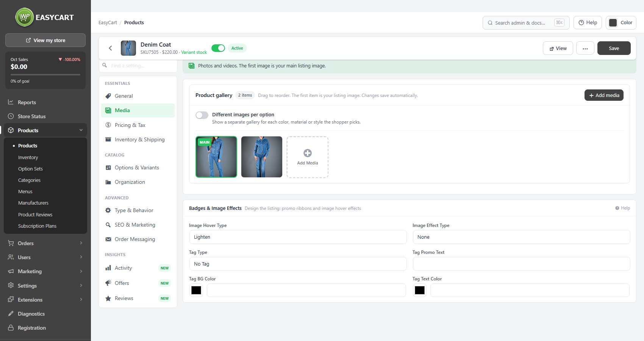Viewport: 644px width, 341px height.
Task: Click the Add media button
Action: (604, 95)
